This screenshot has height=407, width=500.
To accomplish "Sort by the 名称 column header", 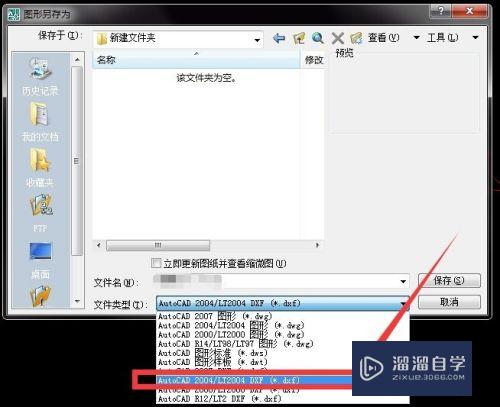I will click(197, 60).
